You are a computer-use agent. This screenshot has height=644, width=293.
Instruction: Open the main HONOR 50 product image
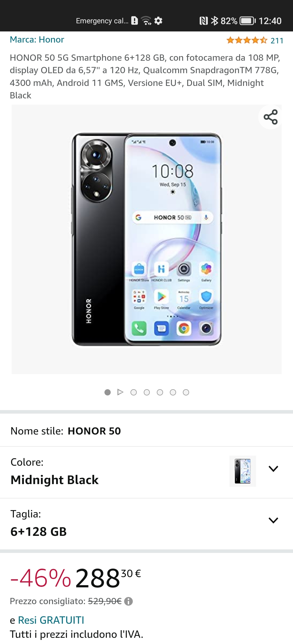146,239
